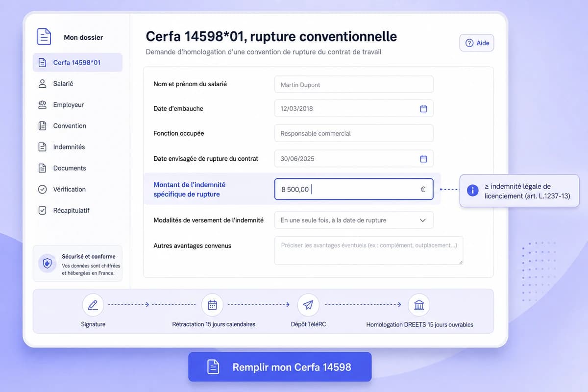Click the info icon in the legal tooltip

click(x=472, y=190)
